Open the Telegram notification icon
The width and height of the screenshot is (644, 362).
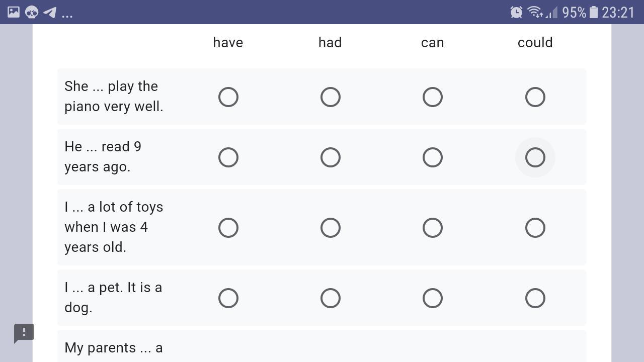50,12
